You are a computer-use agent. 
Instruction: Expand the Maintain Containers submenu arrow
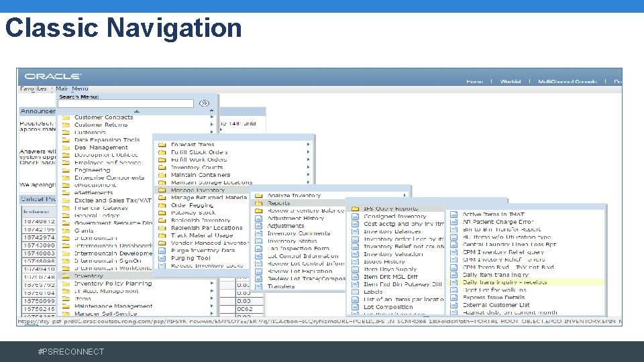tap(308, 175)
